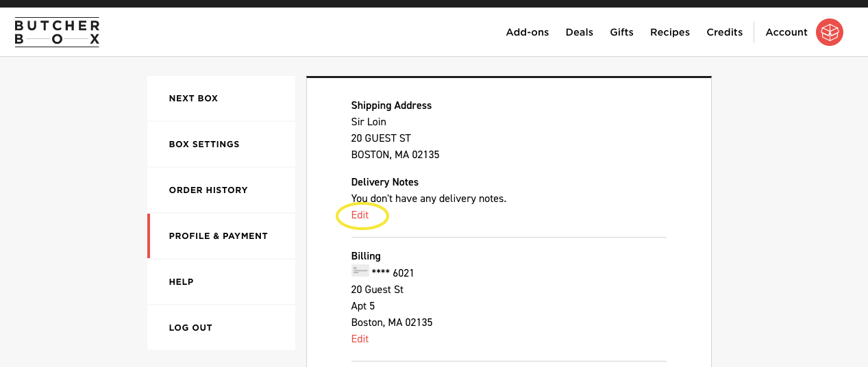Viewport: 868px width, 367px height.
Task: Click the 'You don't have any delivery notes' text
Action: coord(428,199)
